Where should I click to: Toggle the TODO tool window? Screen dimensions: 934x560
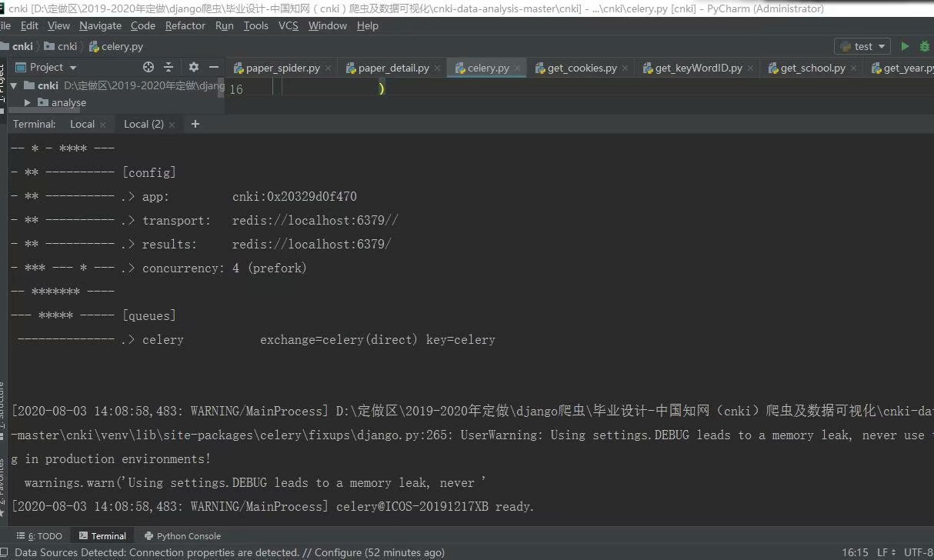tap(38, 535)
